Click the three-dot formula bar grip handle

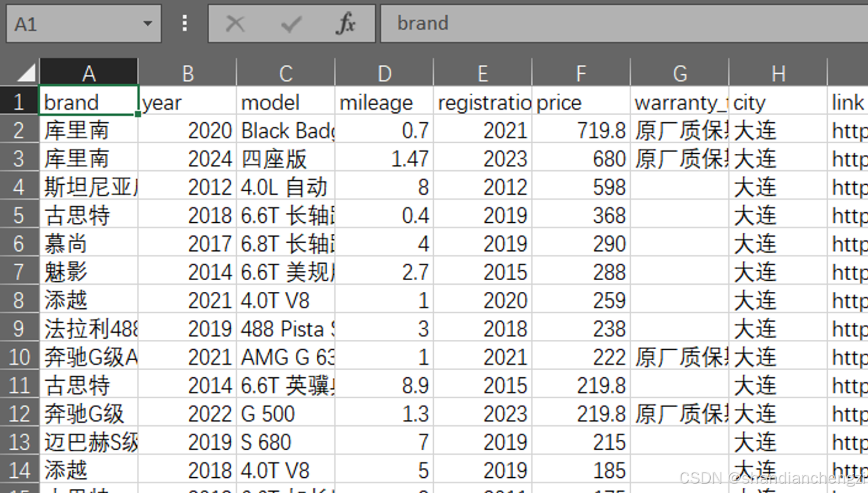(x=185, y=23)
